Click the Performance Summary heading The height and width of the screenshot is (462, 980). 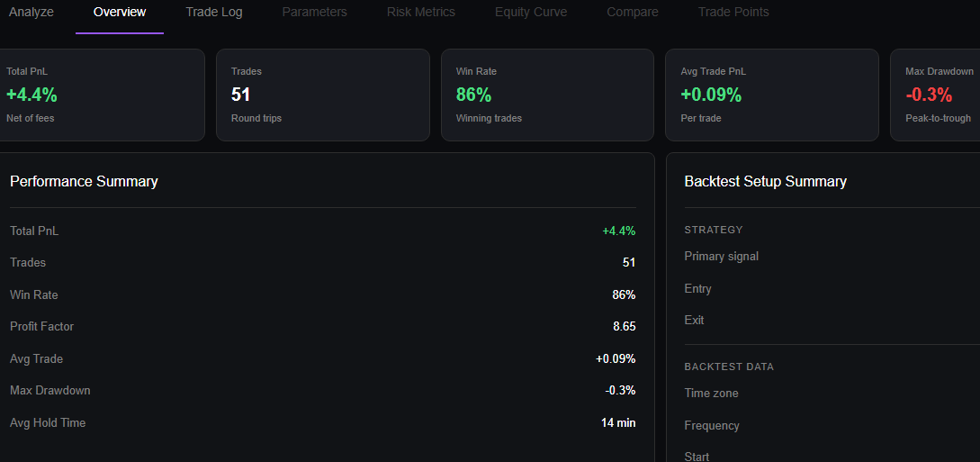coord(84,181)
